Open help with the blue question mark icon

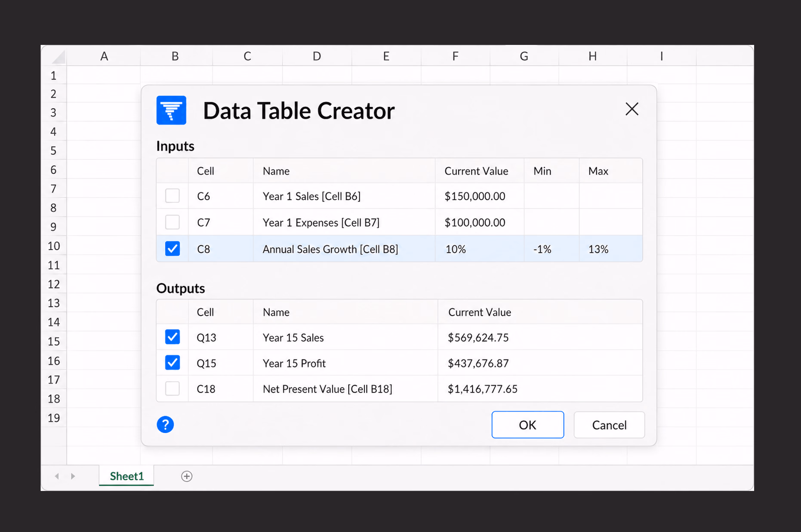pyautogui.click(x=165, y=425)
